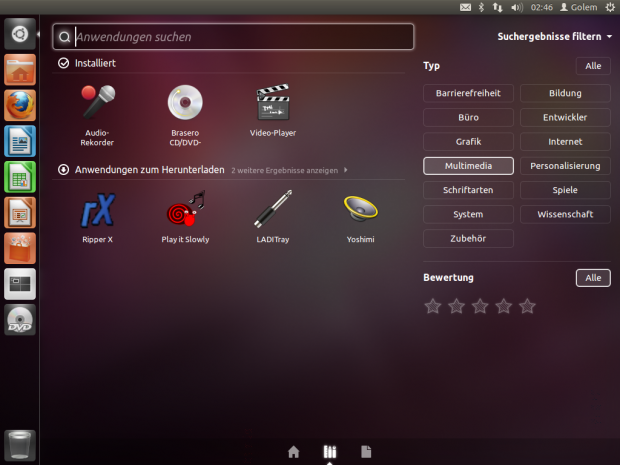Set rating filter to five stars
Image resolution: width=620 pixels, height=465 pixels.
527,306
